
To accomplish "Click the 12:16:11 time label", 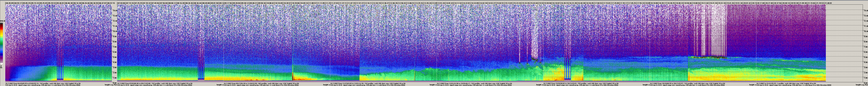I will point(369,3).
